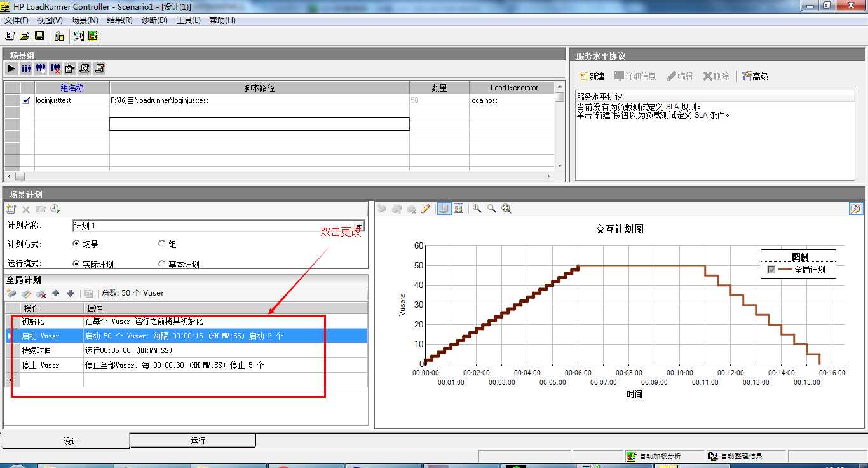The image size is (868, 468).
Task: Open the Virtual Users icon in the Scenario Groups toolbar
Action: pyautogui.click(x=26, y=68)
